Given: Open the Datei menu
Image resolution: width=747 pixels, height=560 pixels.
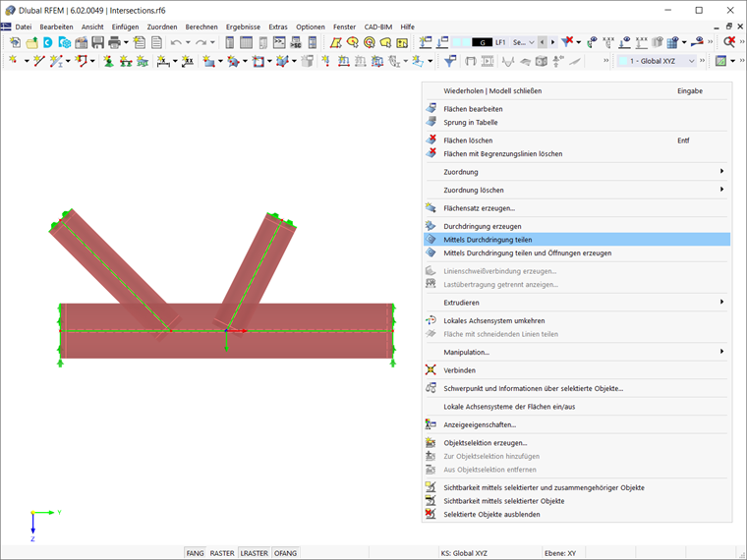Looking at the screenshot, I should tap(24, 28).
